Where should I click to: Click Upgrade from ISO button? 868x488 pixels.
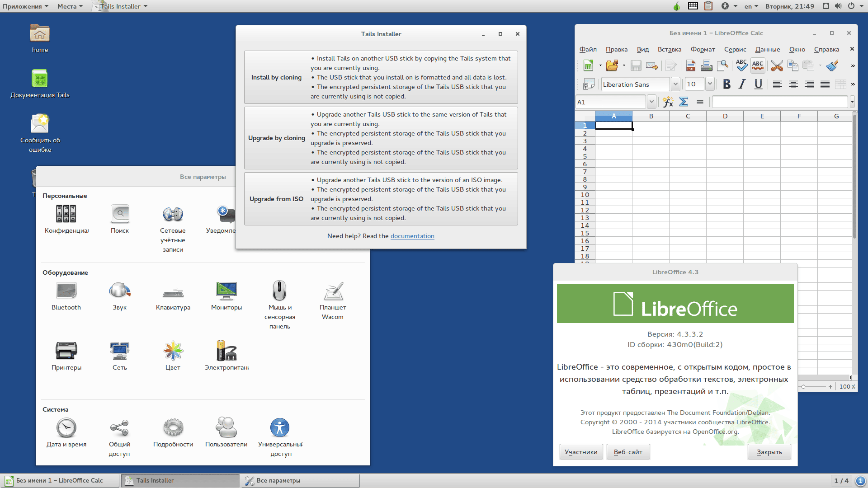click(x=381, y=199)
